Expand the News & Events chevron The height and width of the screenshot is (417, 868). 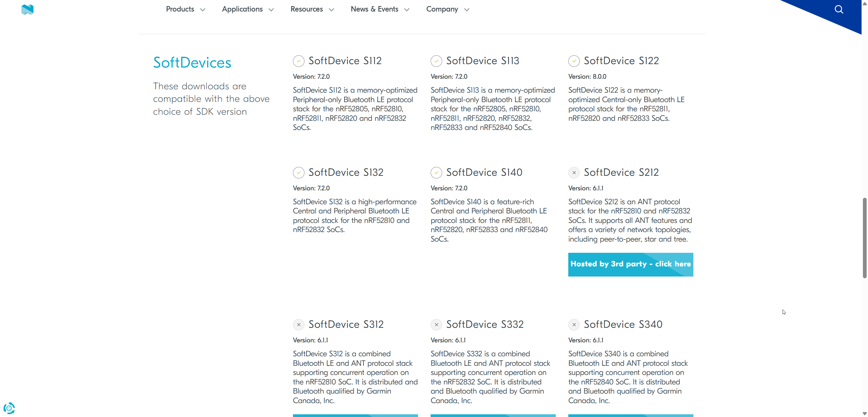[407, 10]
